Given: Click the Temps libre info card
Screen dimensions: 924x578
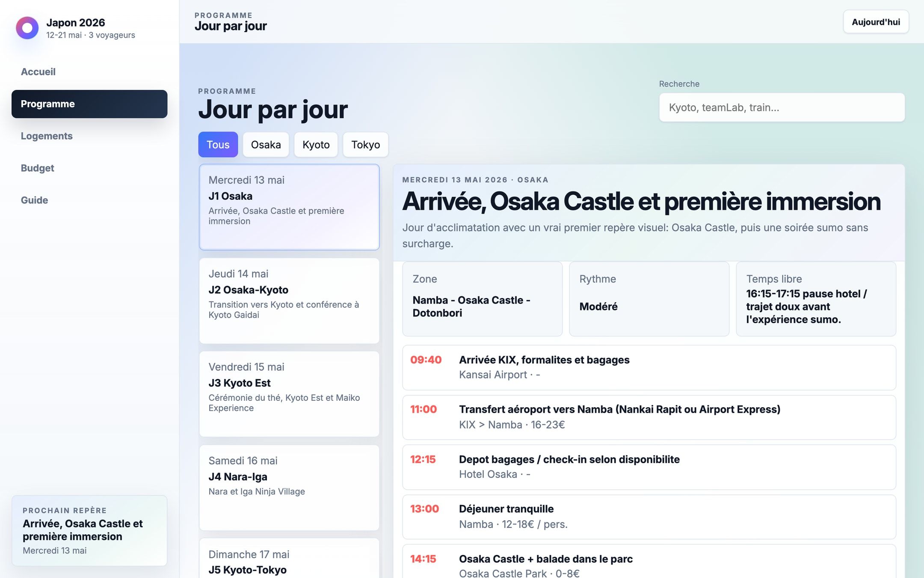Looking at the screenshot, I should [x=816, y=299].
